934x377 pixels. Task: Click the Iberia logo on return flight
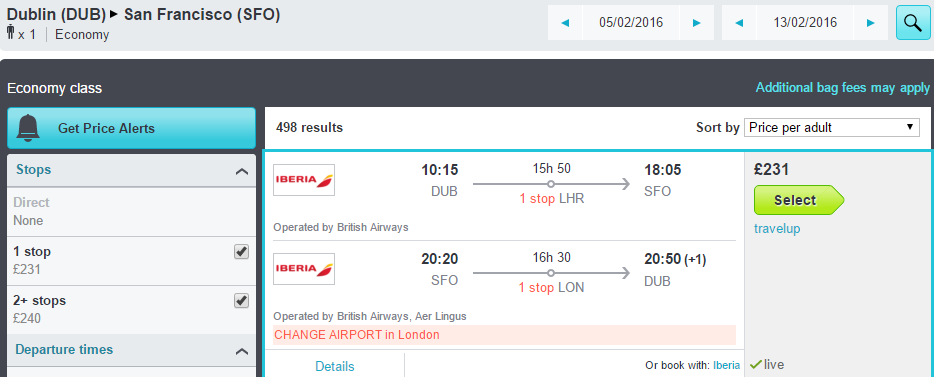(304, 269)
